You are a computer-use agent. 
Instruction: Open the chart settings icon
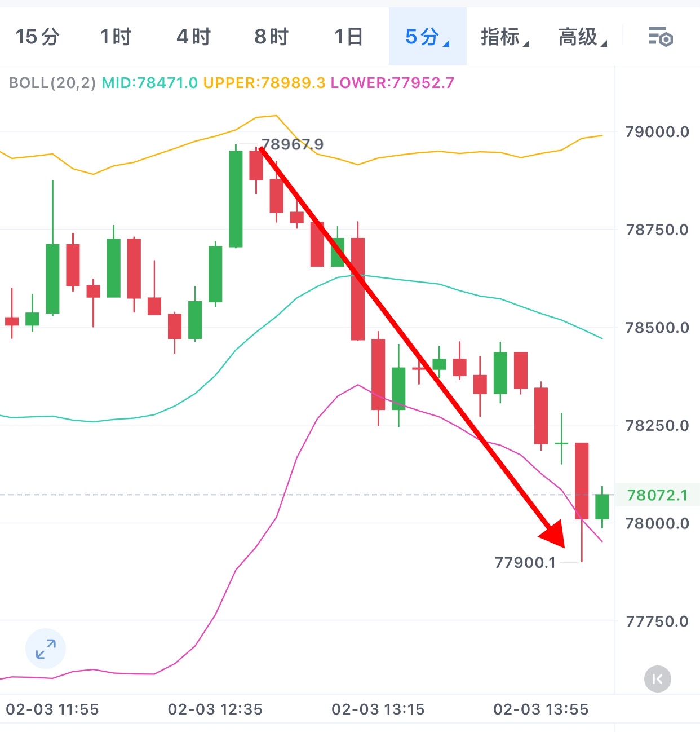pyautogui.click(x=661, y=37)
